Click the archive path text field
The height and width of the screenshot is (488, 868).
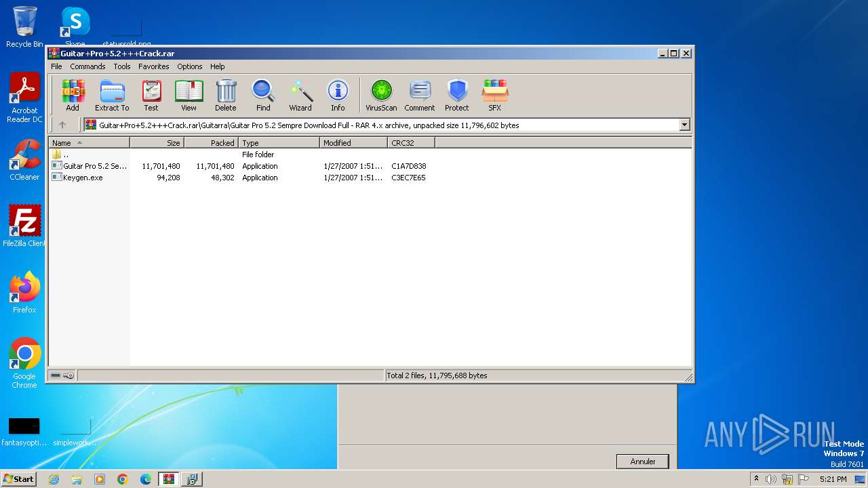382,125
